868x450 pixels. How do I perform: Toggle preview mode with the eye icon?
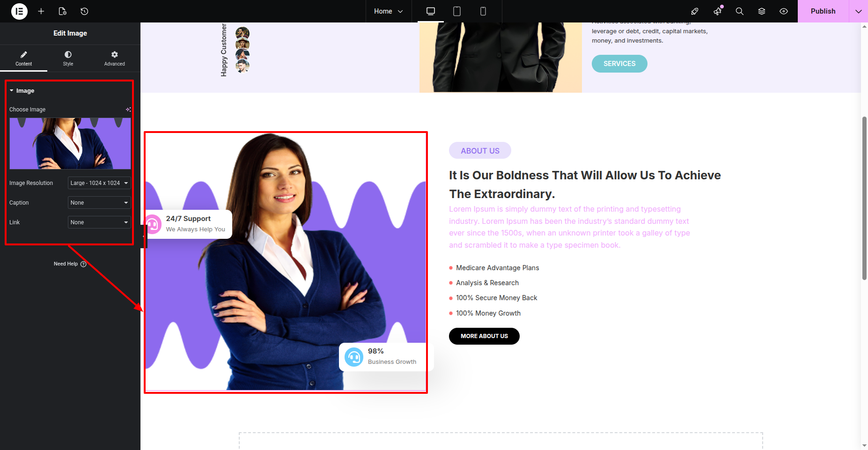[784, 11]
